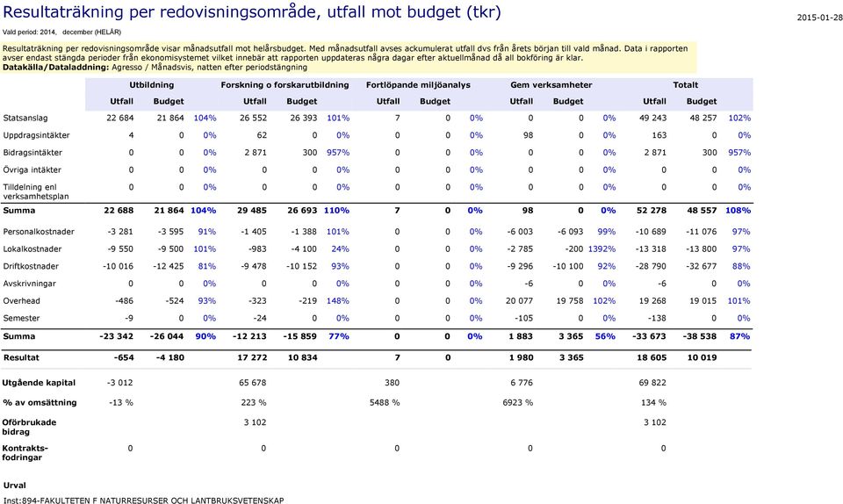The width and height of the screenshot is (843, 504).
Task: Click the Personalkostnader value -6 003
Action: (520, 232)
